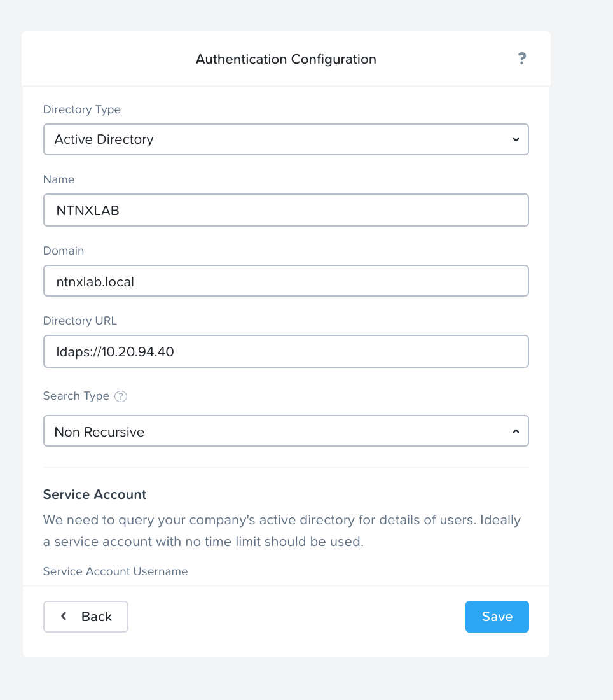Click the Service Account Username label
Image resolution: width=613 pixels, height=700 pixels.
pos(115,571)
